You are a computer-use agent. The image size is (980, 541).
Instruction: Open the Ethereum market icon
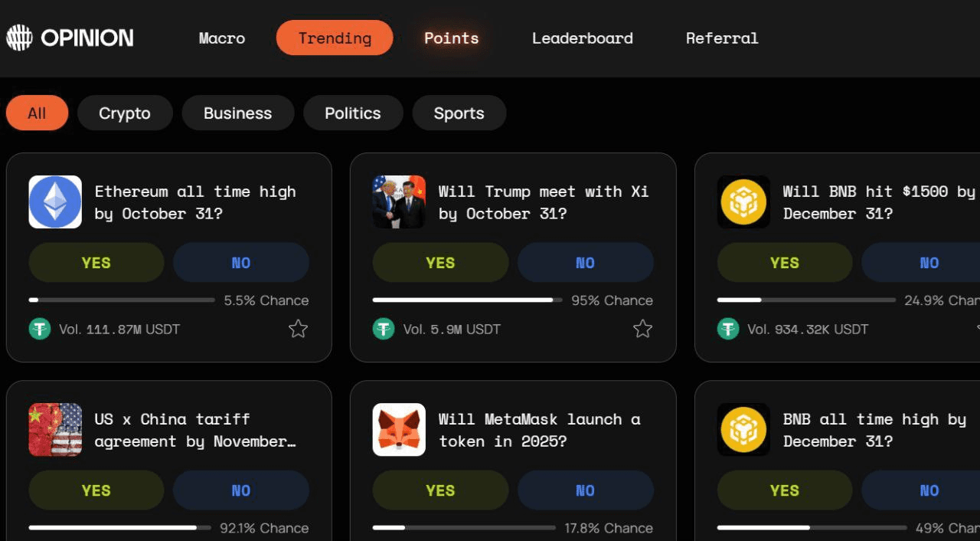(x=55, y=202)
